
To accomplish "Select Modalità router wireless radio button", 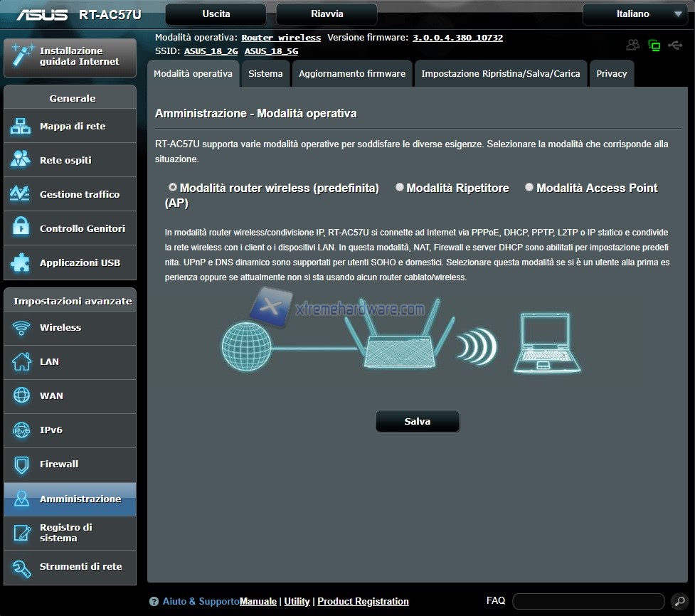I will pos(172,188).
